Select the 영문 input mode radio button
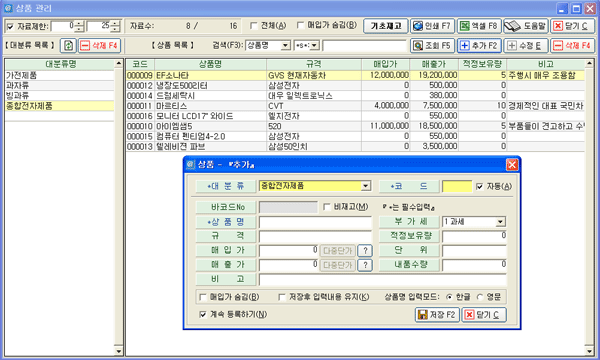This screenshot has width=600, height=360. coord(480,297)
